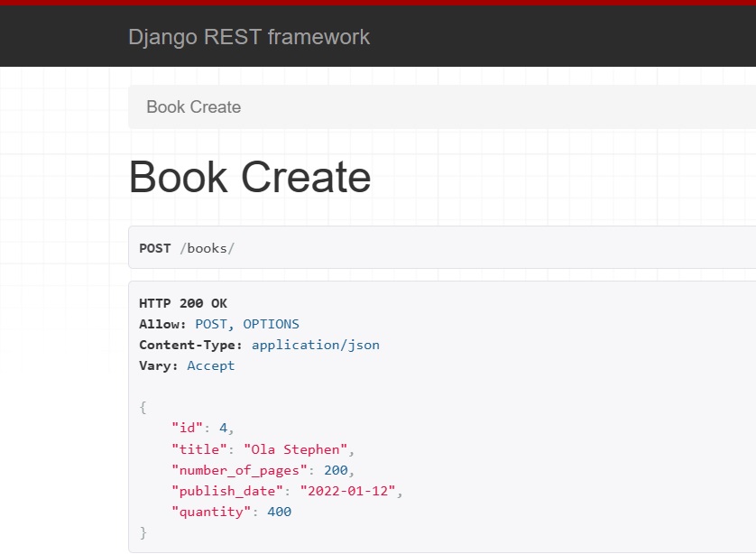Click the POST, OPTIONS header value
Screen dimensions: 756x554
tap(247, 324)
